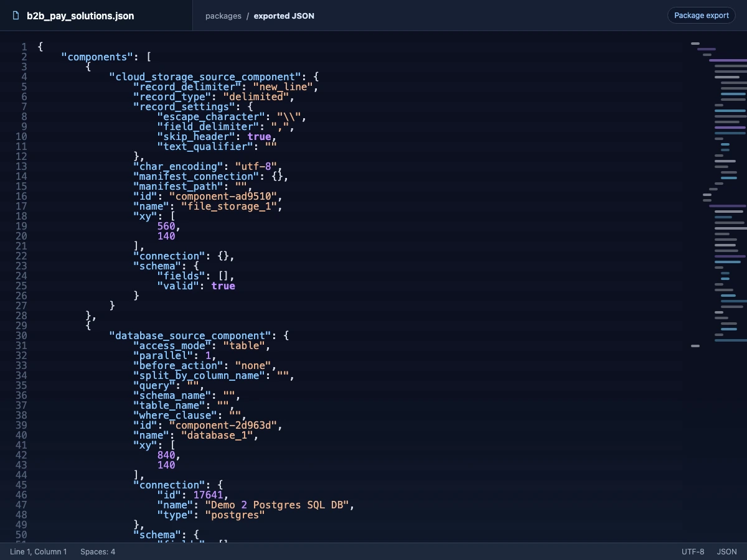Click the "table_name" key

coord(169,405)
